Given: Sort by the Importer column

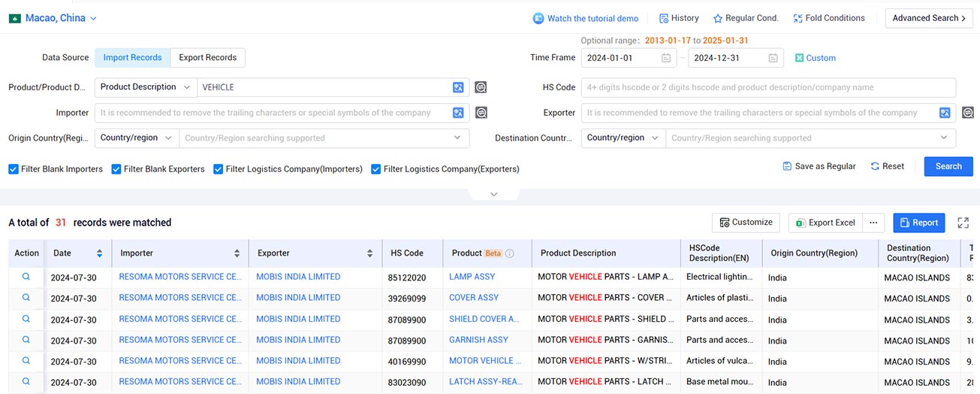Looking at the screenshot, I should [237, 253].
